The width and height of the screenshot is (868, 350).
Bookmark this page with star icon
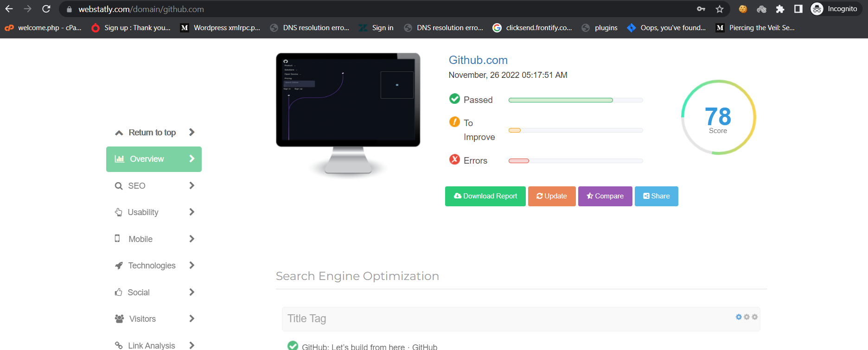pyautogui.click(x=719, y=9)
